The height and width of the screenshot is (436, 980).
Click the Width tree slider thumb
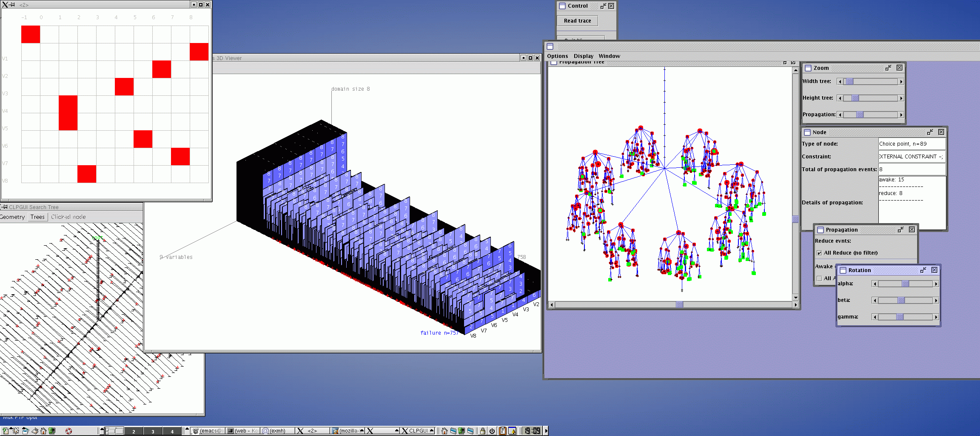[849, 81]
